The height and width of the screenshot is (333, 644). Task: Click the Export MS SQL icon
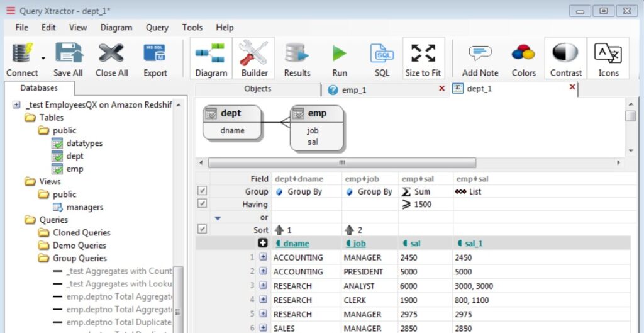(x=155, y=53)
